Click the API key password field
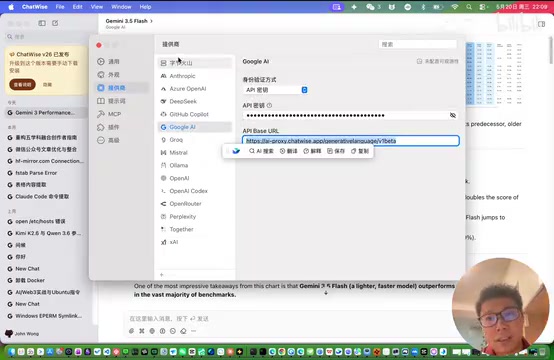 pyautogui.click(x=346, y=115)
